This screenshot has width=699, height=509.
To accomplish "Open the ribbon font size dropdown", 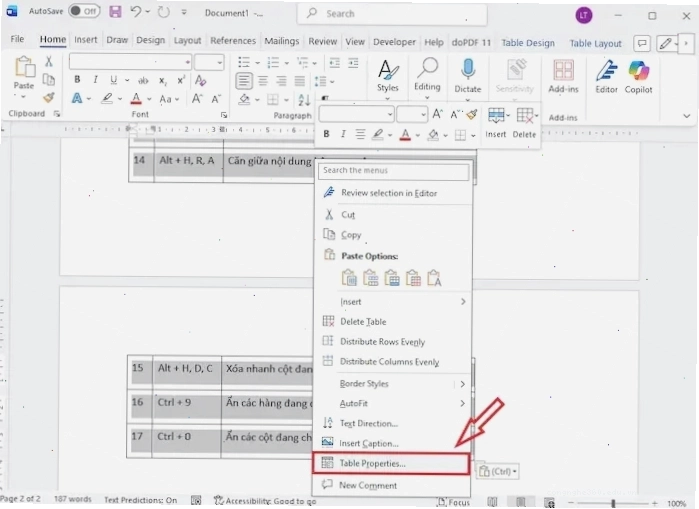I will pos(219,62).
